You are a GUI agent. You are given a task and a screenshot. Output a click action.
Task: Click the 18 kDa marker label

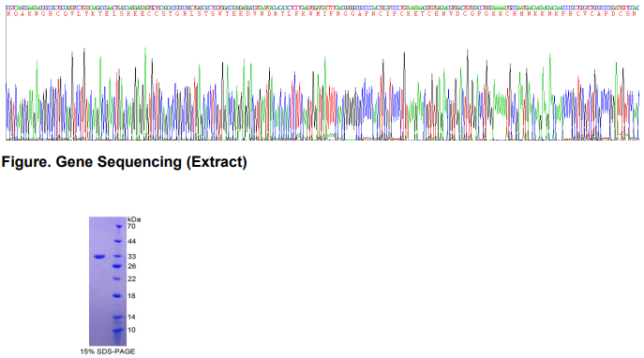click(131, 296)
